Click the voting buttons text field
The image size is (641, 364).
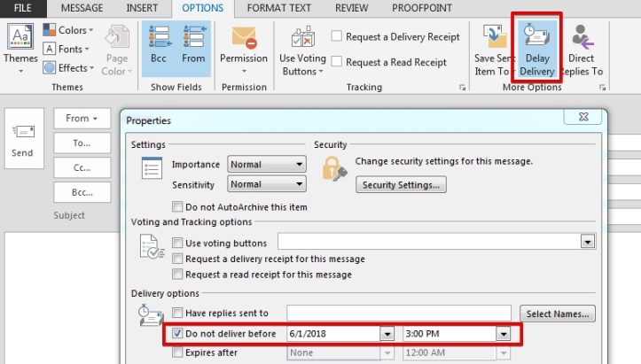tap(429, 242)
